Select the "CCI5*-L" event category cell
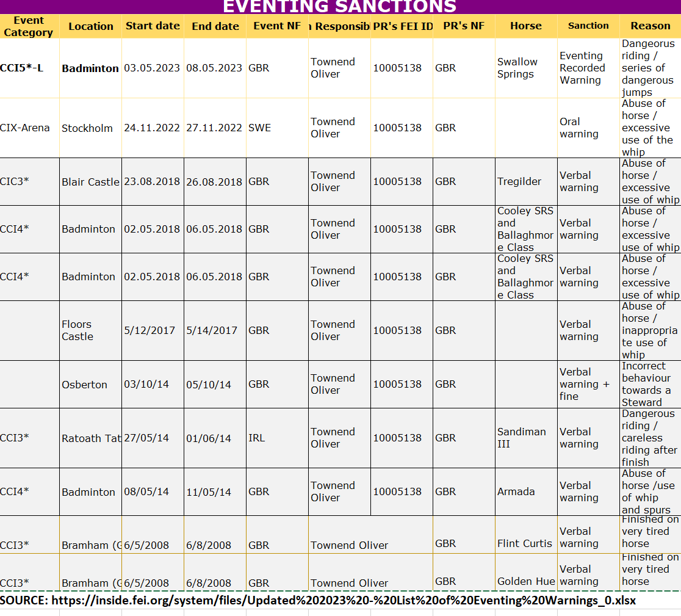The height and width of the screenshot is (616, 681). click(29, 68)
